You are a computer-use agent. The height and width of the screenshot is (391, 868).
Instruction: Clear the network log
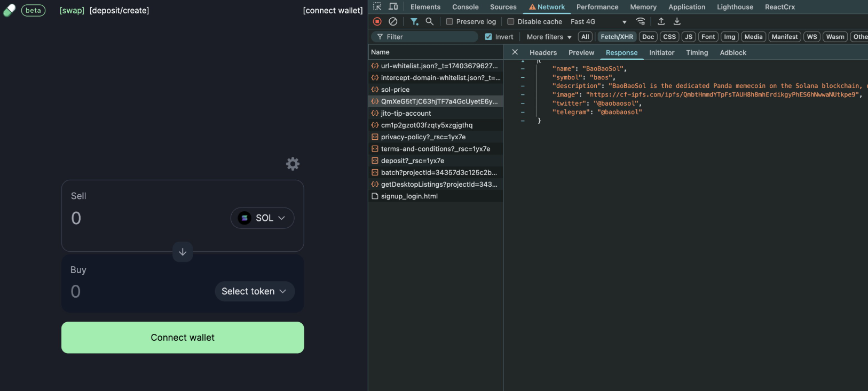click(x=393, y=21)
